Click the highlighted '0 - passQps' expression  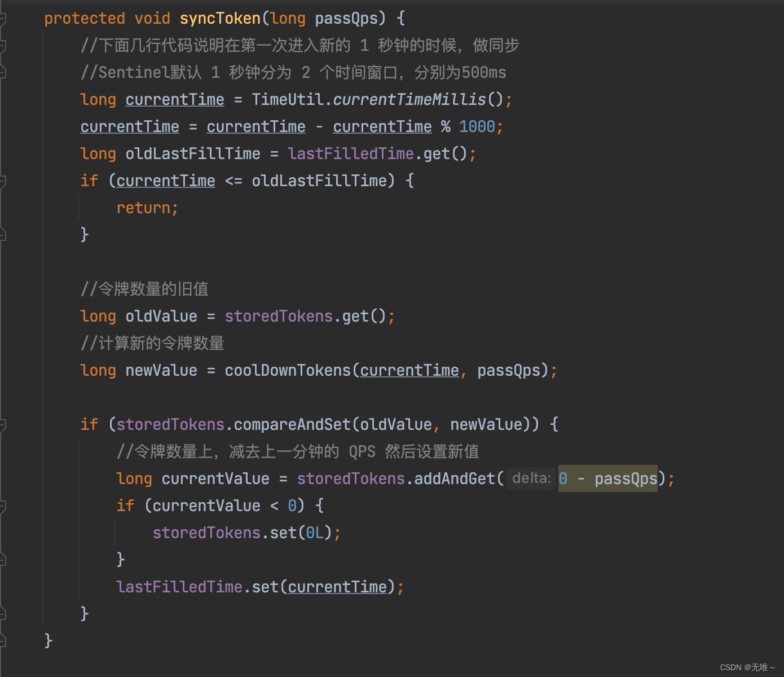(x=608, y=478)
